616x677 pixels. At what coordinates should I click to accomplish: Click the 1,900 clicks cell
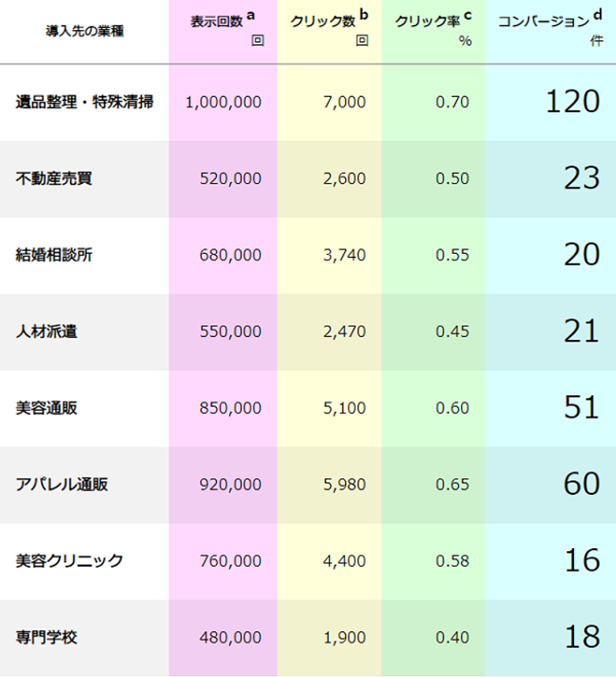click(x=344, y=638)
